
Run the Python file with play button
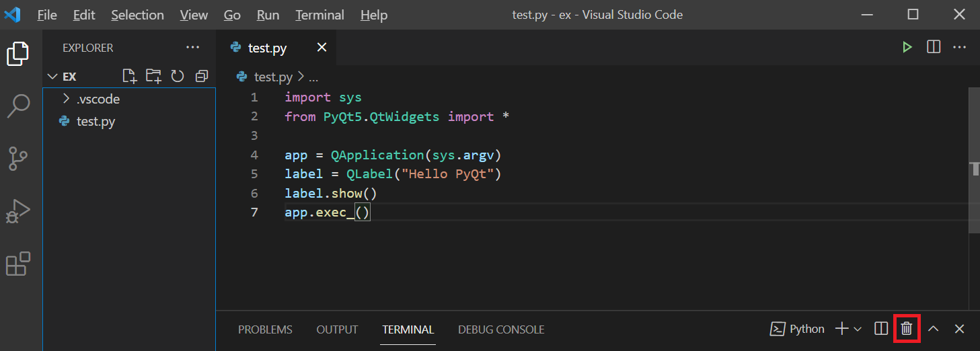(x=907, y=47)
